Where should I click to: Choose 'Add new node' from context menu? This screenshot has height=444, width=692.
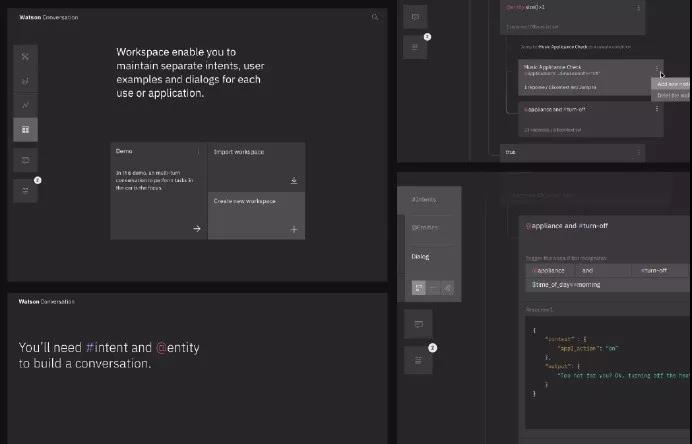tap(672, 84)
